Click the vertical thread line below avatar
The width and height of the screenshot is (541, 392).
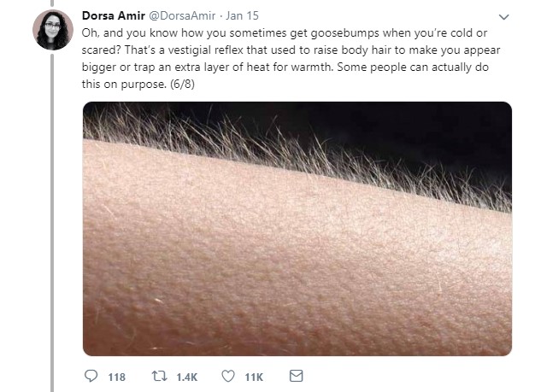(x=52, y=222)
